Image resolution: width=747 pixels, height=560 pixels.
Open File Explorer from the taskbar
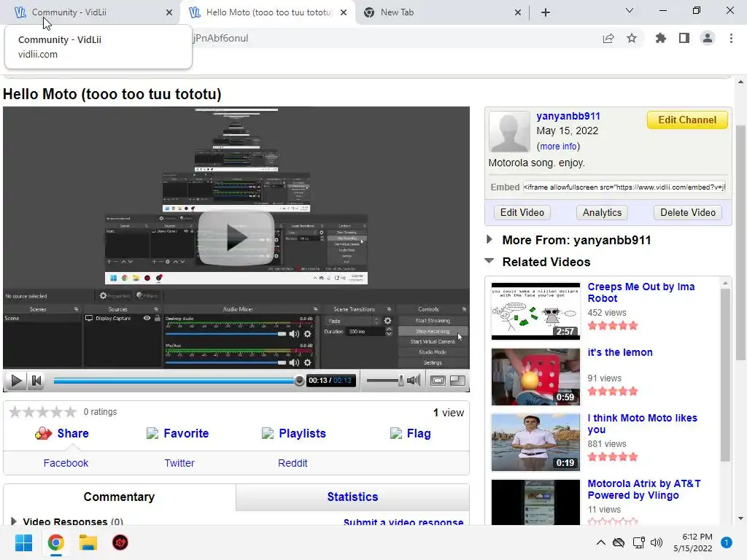pos(88,542)
